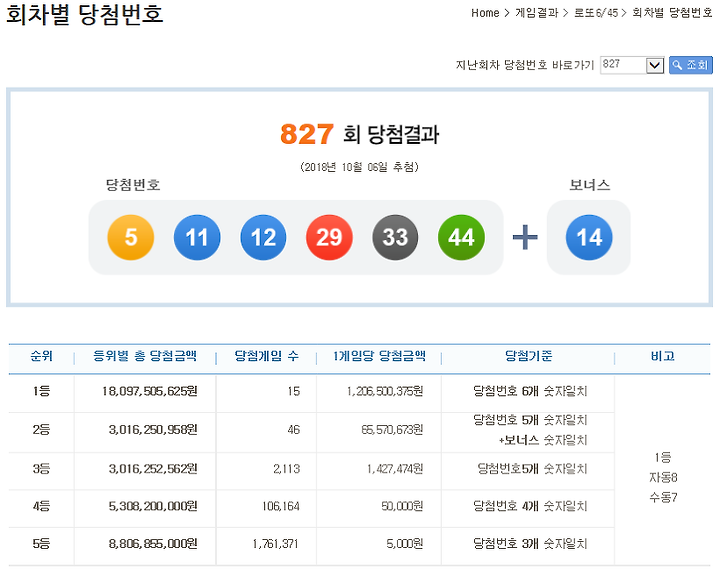This screenshot has width=720, height=569.
Task: Click the 지난회차 당첨번호 바로가기 label
Action: point(525,65)
